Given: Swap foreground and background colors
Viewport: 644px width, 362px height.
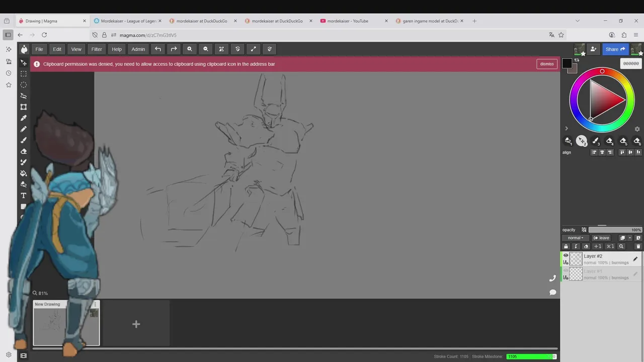Looking at the screenshot, I should [577, 60].
